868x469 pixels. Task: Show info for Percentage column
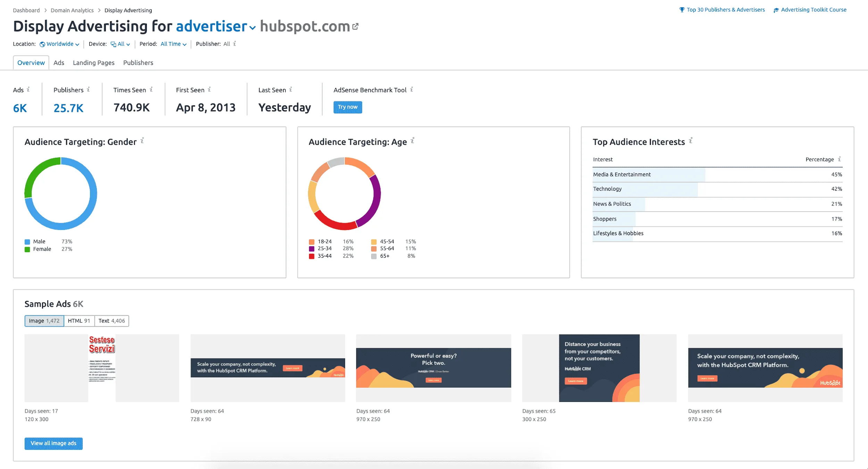coord(839,159)
